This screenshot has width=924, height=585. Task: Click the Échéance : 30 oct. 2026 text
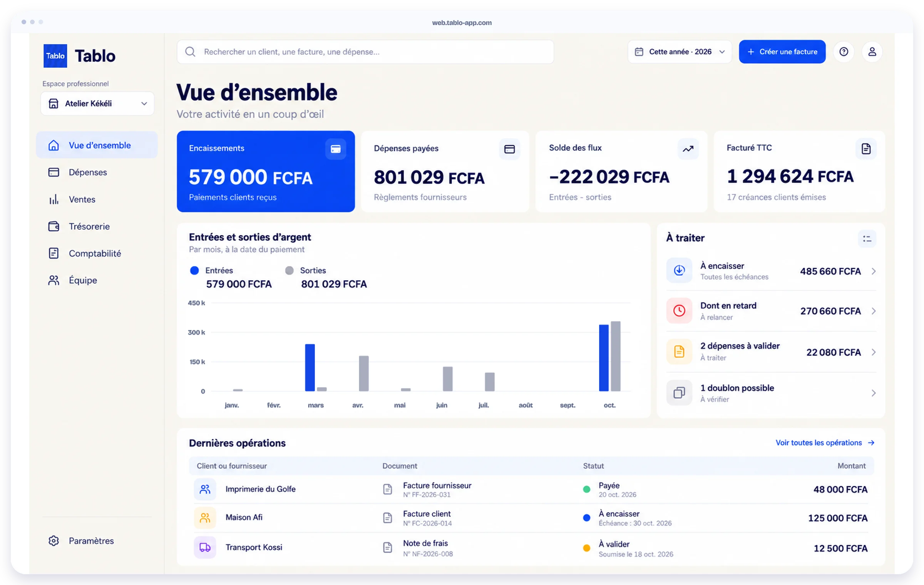(x=635, y=523)
